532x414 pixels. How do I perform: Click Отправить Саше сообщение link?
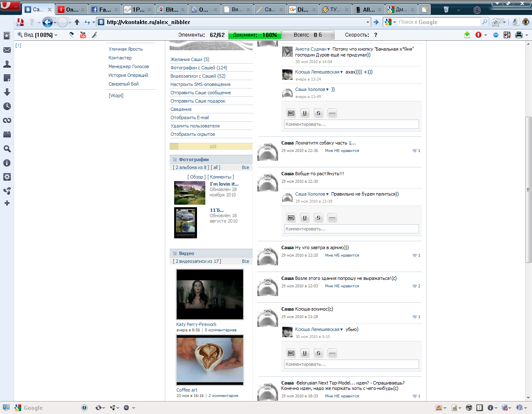click(x=201, y=93)
